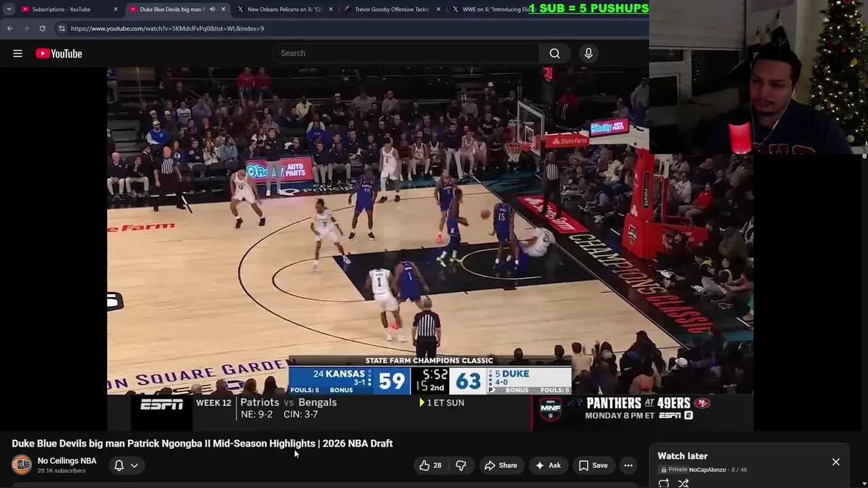Toggle shuffle in Watch later panel
This screenshot has width=868, height=488.
(684, 483)
